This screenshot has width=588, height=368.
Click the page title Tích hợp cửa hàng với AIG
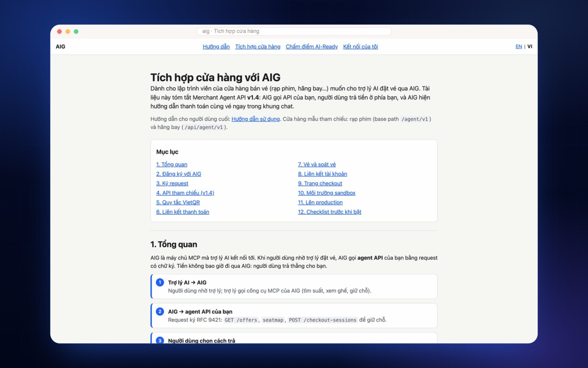(x=215, y=77)
